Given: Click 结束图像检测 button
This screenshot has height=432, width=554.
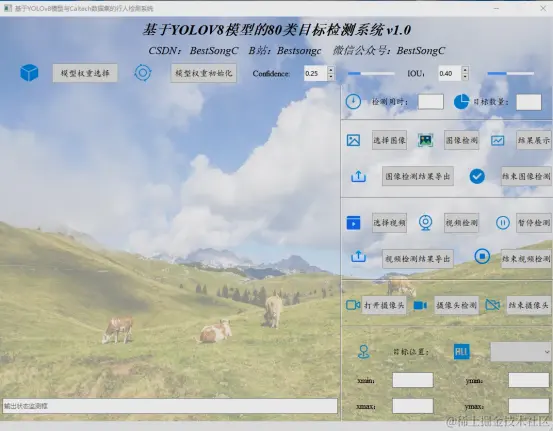Looking at the screenshot, I should [526, 176].
